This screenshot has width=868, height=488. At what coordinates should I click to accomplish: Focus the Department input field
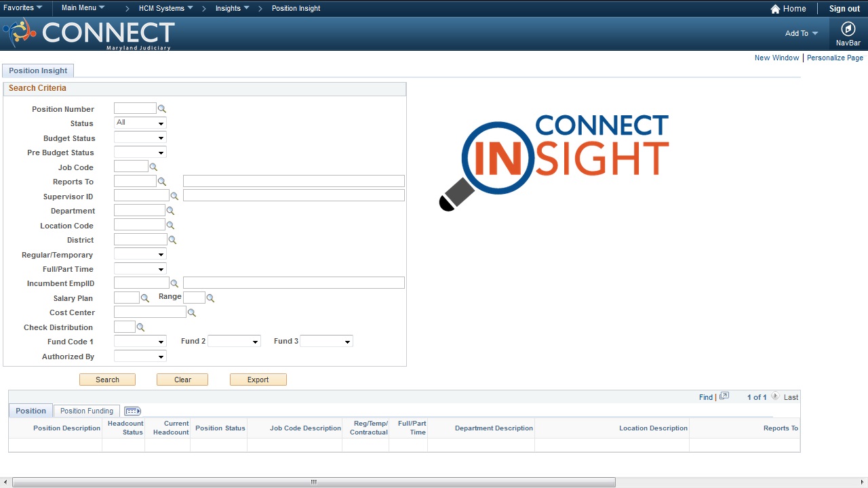coord(140,211)
